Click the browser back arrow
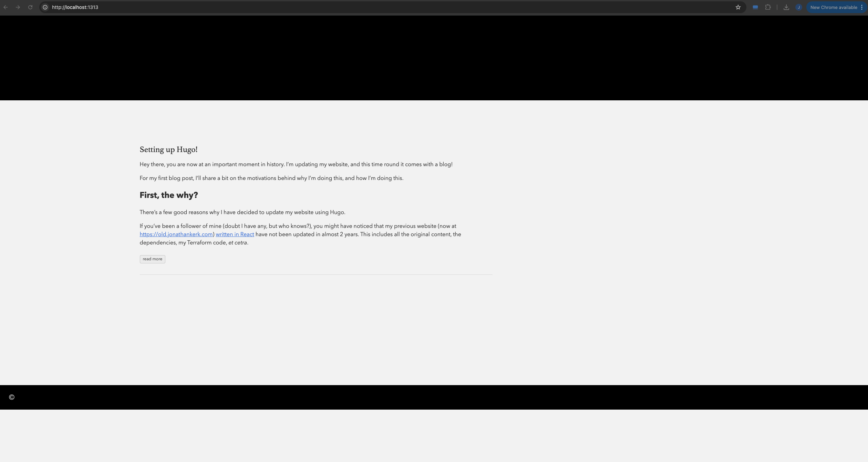The height and width of the screenshot is (462, 868). (x=6, y=7)
